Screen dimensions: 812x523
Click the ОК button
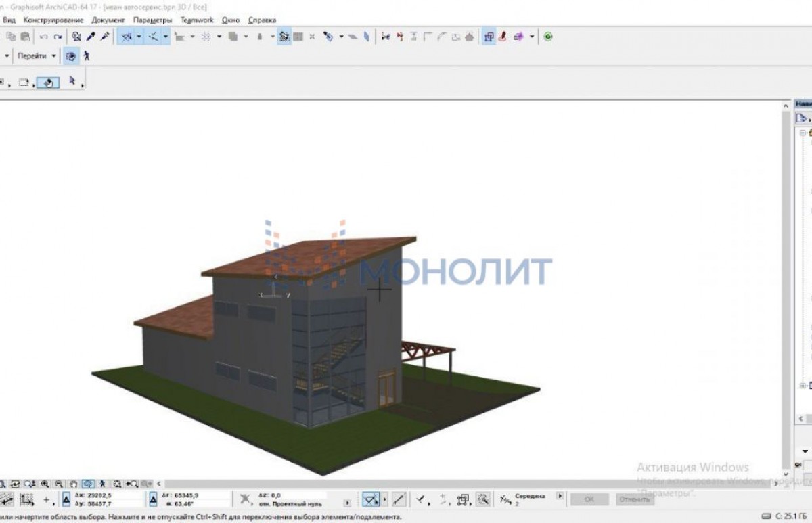(x=589, y=499)
